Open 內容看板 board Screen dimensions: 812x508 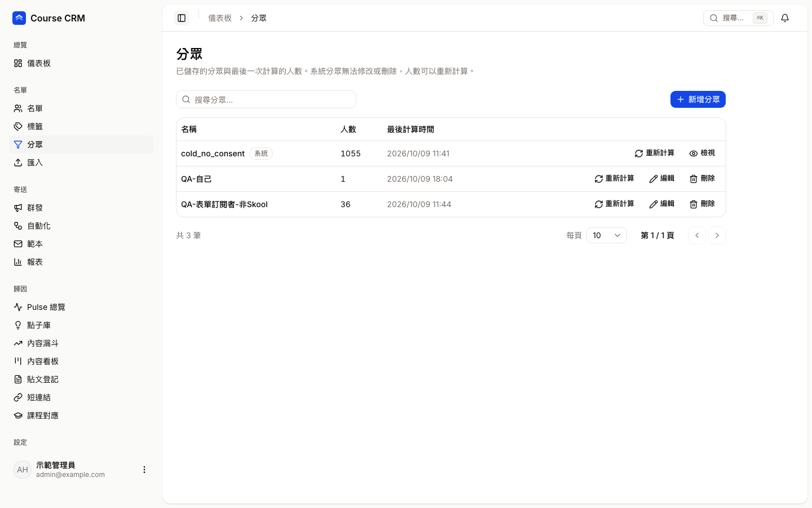(81, 361)
